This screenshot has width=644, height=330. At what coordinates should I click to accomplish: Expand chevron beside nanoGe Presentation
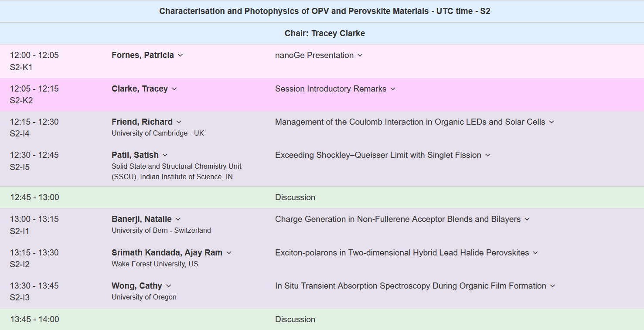[x=360, y=55]
